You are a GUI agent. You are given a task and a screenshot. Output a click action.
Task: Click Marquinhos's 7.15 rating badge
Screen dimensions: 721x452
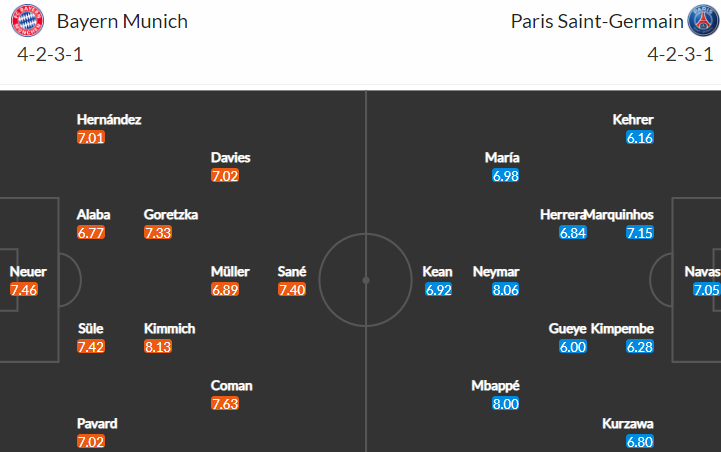640,233
